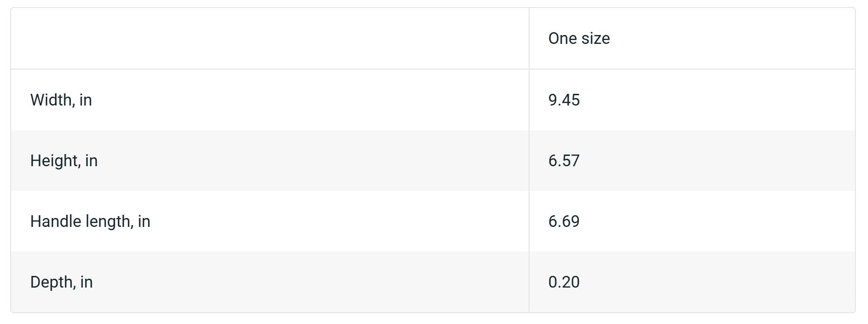Click the "in" unit after Height

(91, 161)
